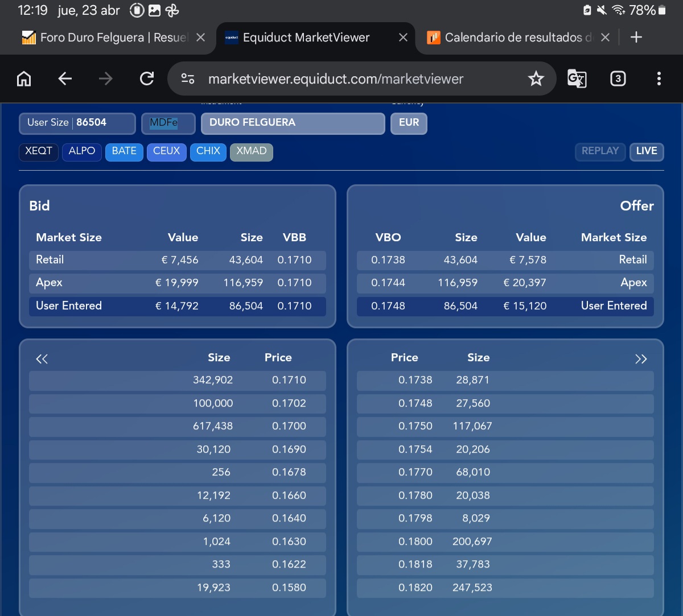Open the browser three-dot menu
The height and width of the screenshot is (616, 683).
click(x=659, y=78)
